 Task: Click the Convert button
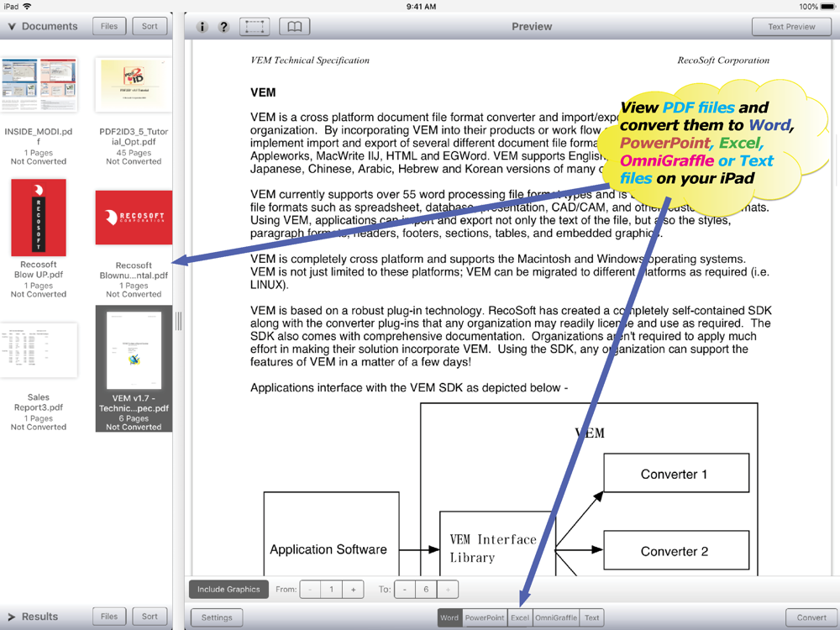click(x=811, y=617)
